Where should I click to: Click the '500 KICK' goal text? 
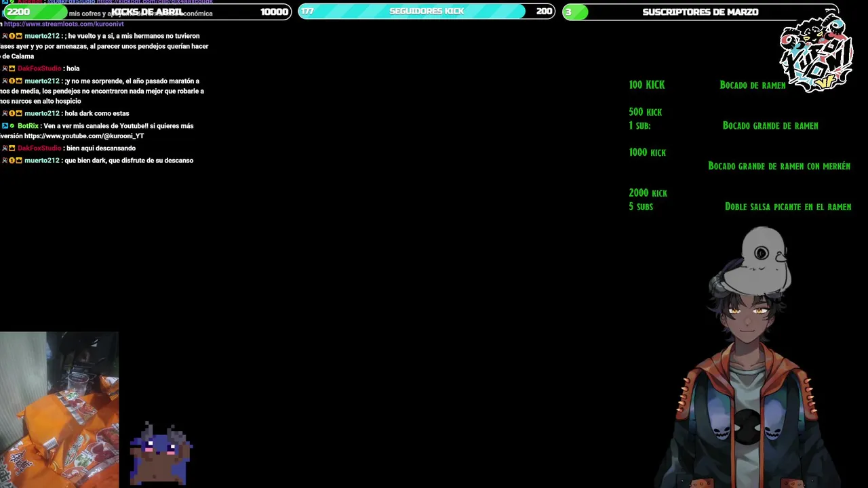pos(645,112)
